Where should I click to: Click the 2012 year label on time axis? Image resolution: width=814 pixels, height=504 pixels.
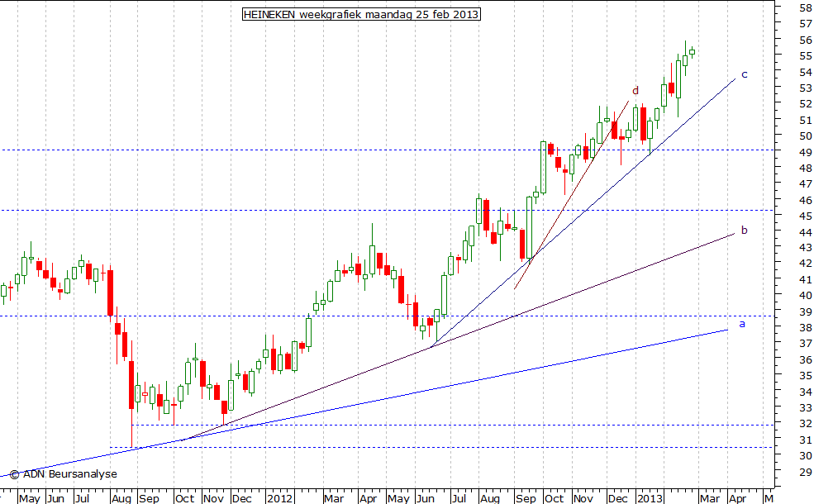[x=279, y=498]
